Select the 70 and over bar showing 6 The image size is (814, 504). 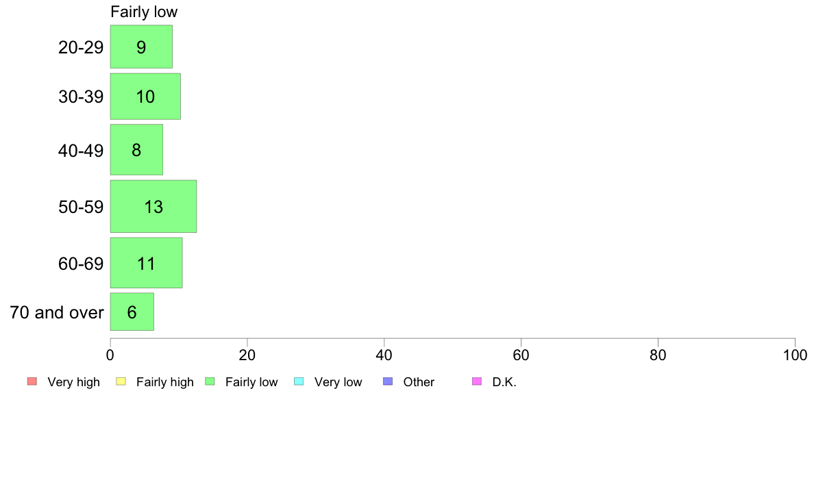132,312
